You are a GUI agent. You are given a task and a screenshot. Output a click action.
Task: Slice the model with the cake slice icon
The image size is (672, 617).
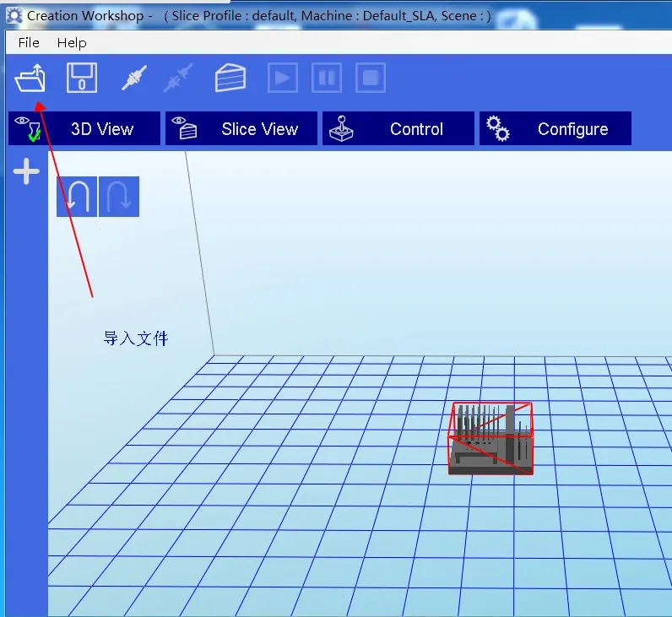pos(230,78)
